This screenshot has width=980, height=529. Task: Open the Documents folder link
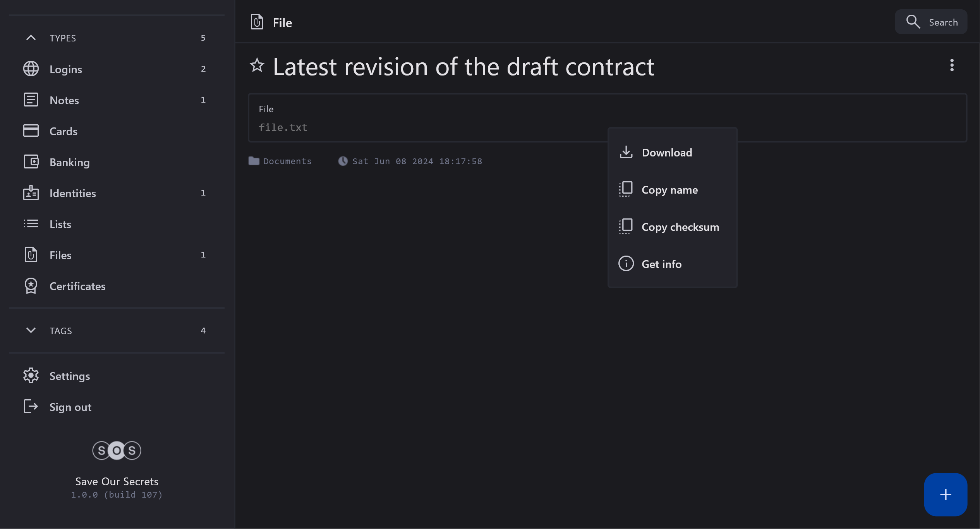(x=287, y=161)
